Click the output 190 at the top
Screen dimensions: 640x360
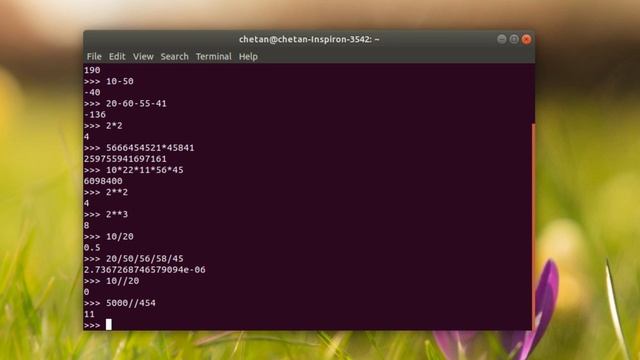(x=92, y=70)
